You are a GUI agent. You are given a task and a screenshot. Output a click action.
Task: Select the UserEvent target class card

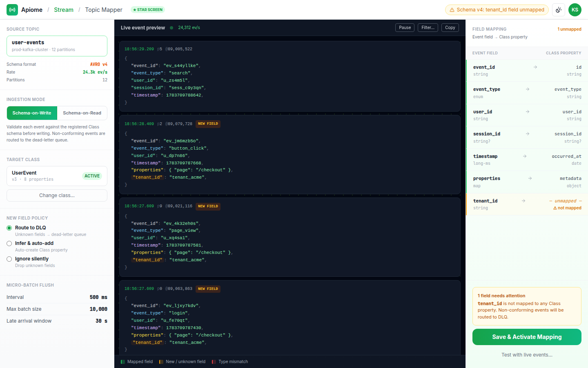[x=57, y=176]
